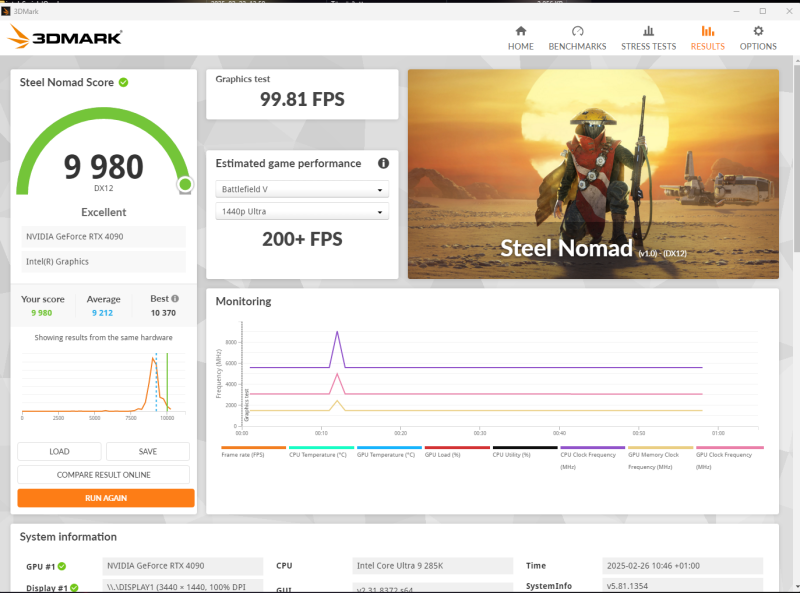Click the SystemInfo version v5.81.1354
800x593 pixels.
coord(683,586)
